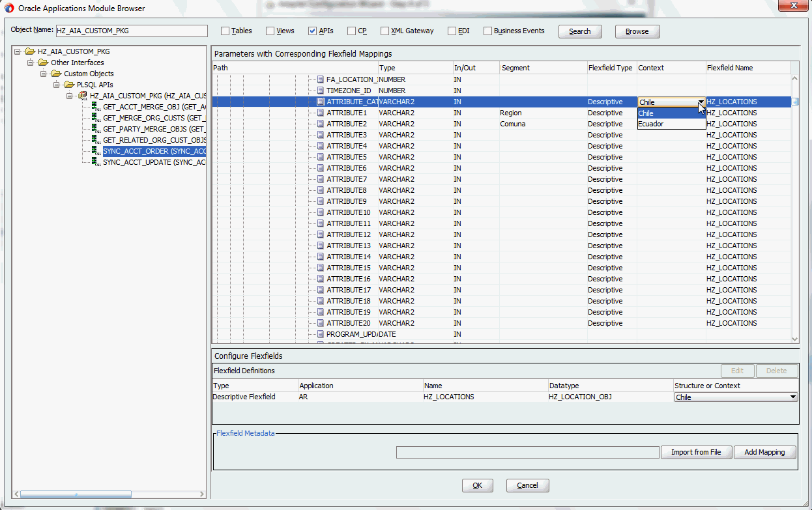Click the HZ_LOCATION_OBJ datatype cell
Image resolution: width=812 pixels, height=510 pixels.
(610, 397)
